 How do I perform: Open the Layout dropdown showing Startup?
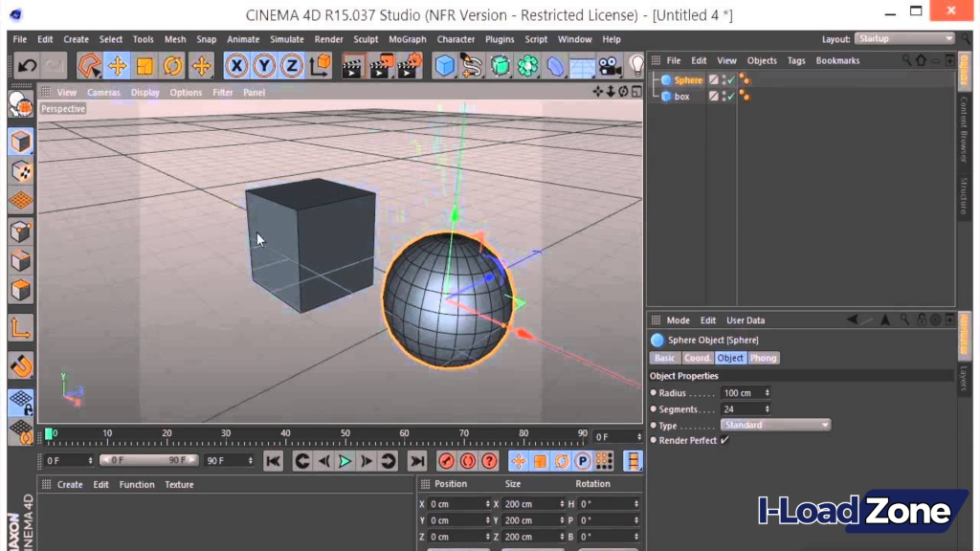[903, 38]
